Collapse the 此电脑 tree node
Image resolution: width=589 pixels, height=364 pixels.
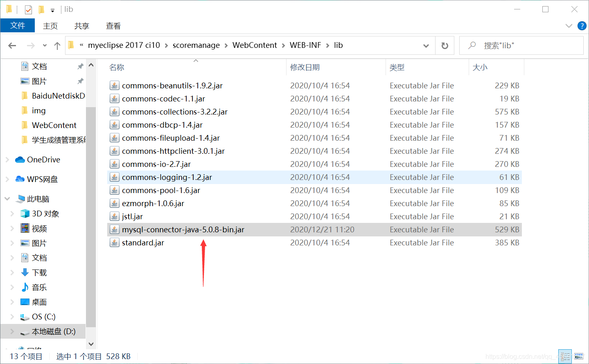(7, 199)
